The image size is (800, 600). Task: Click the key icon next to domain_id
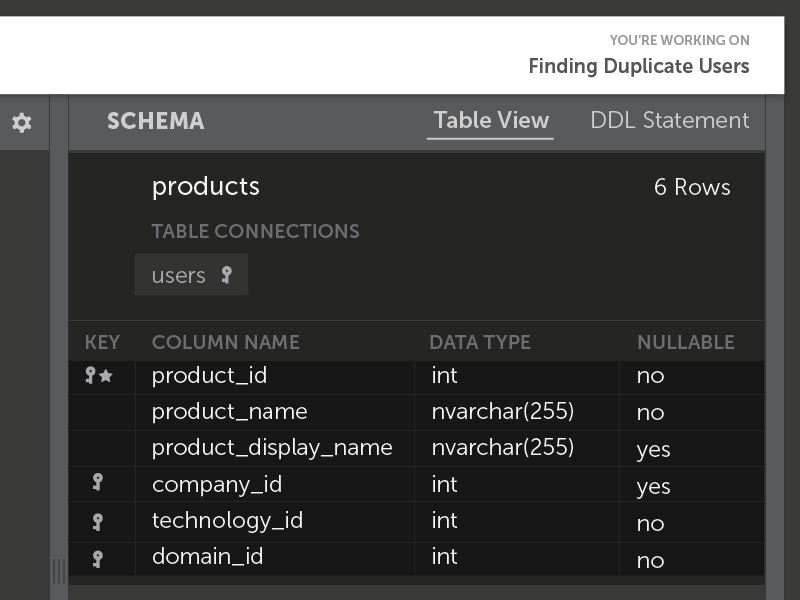[97, 557]
